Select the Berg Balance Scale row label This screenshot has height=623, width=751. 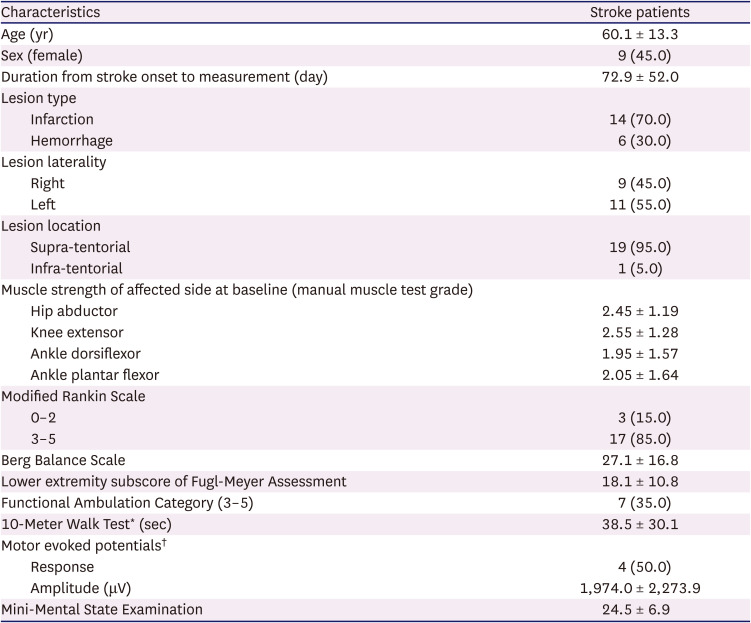pyautogui.click(x=63, y=460)
